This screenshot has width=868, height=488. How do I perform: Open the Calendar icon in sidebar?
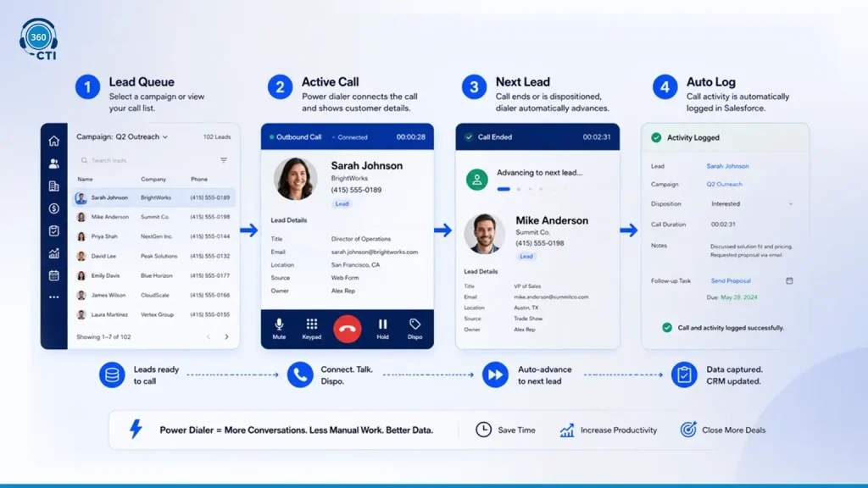pyautogui.click(x=53, y=275)
